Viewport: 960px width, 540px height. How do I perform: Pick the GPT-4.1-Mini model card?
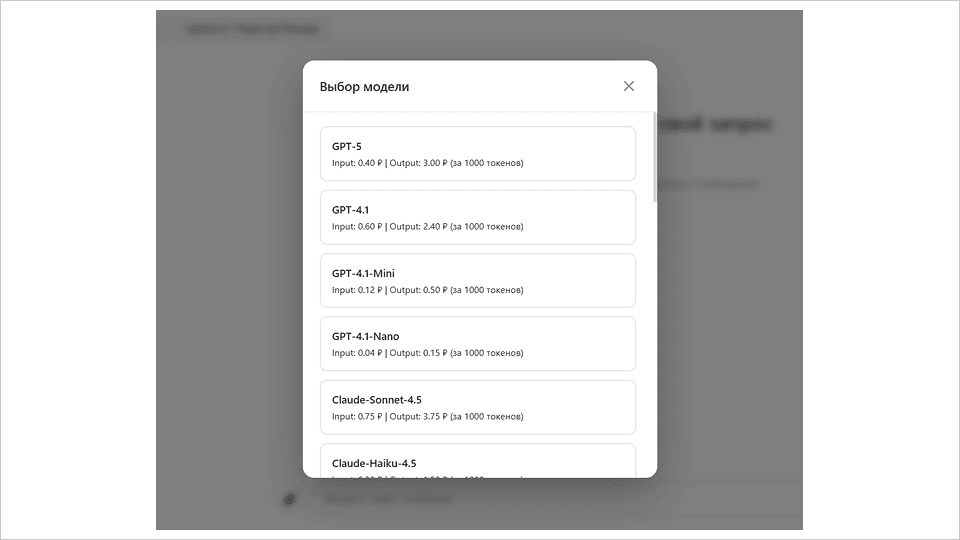pos(478,280)
